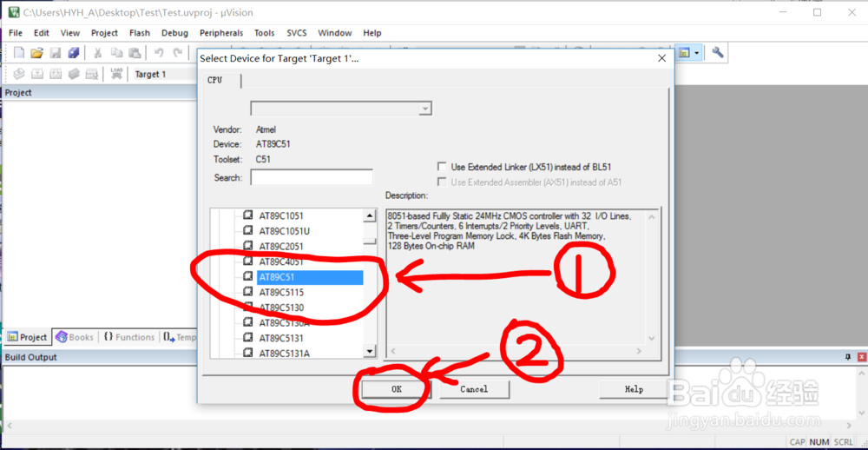Click the AT89C1051 chip icon
Screen dimensions: 868x450
(x=248, y=215)
